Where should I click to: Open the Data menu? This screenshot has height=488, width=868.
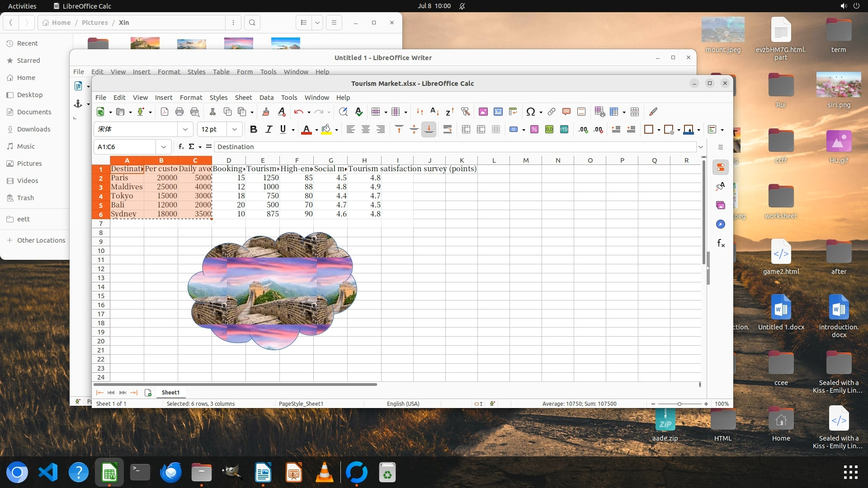pos(266,98)
